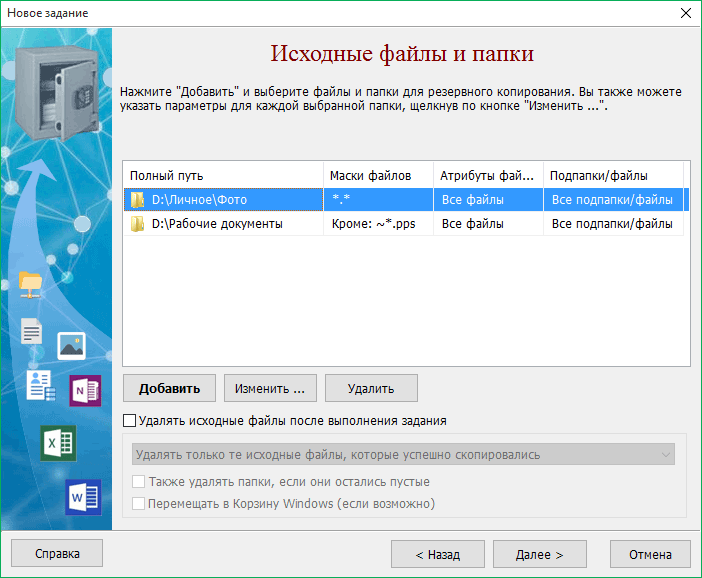
Task: Click "Все подпапки/файлы" in Рабочие документы row
Action: pyautogui.click(x=612, y=223)
